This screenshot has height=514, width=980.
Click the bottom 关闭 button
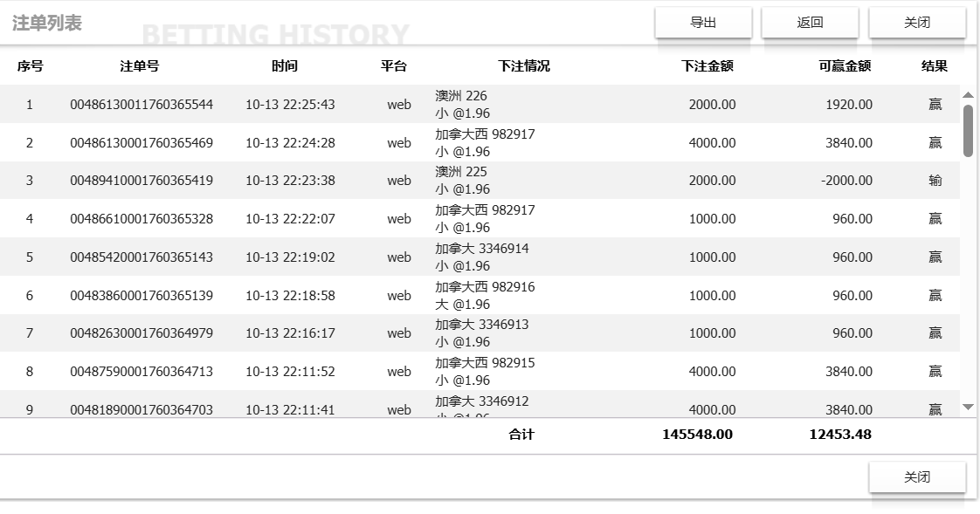tap(917, 477)
